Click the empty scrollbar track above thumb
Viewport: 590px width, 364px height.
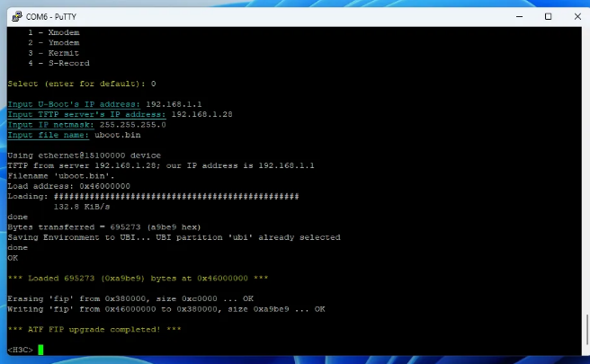[x=586, y=180]
